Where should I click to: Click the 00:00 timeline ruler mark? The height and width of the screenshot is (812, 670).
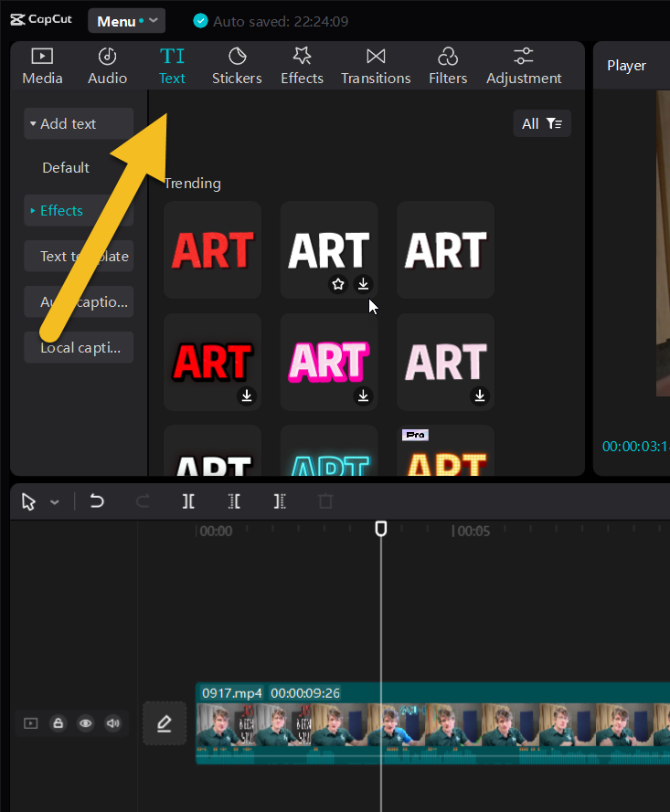(x=216, y=532)
